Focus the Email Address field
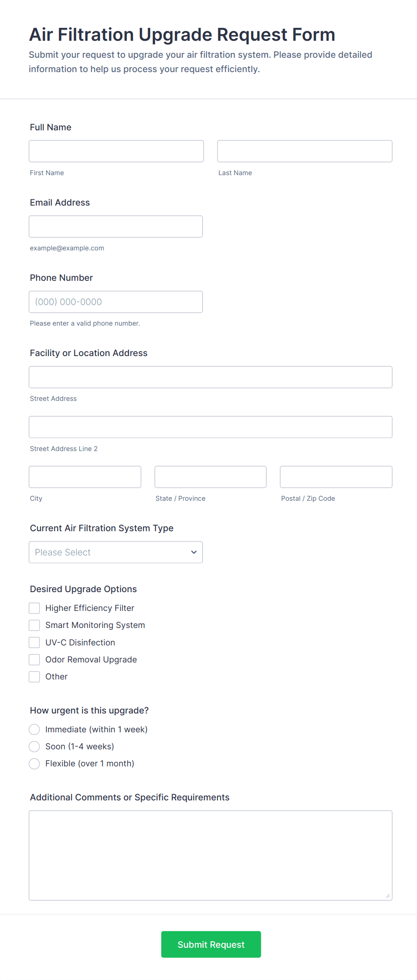Image resolution: width=417 pixels, height=980 pixels. (x=116, y=227)
